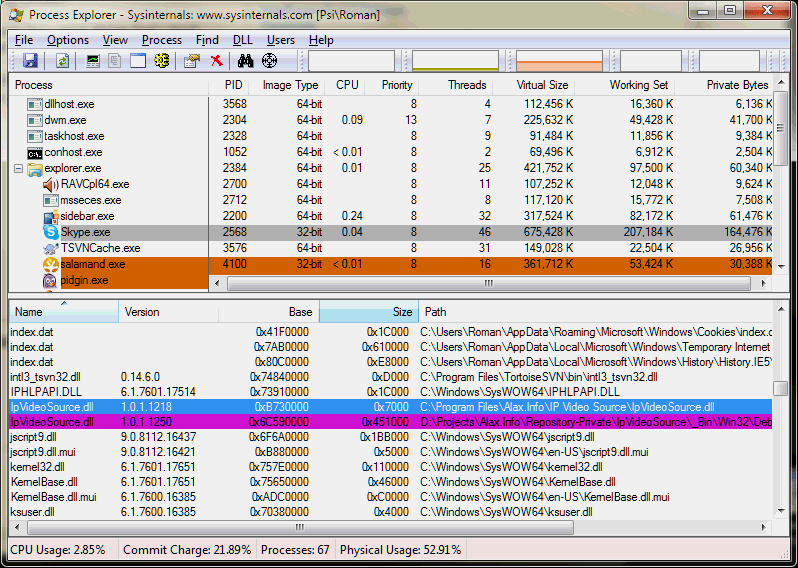Open System Information graph icon

point(93,61)
